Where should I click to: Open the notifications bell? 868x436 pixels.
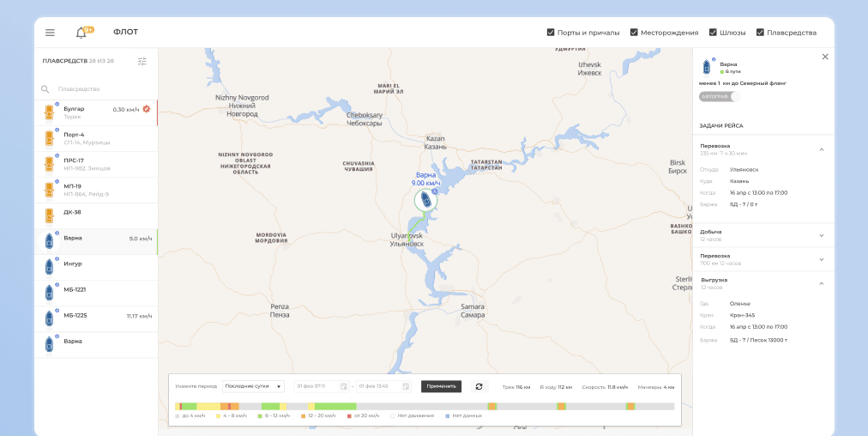pyautogui.click(x=81, y=33)
